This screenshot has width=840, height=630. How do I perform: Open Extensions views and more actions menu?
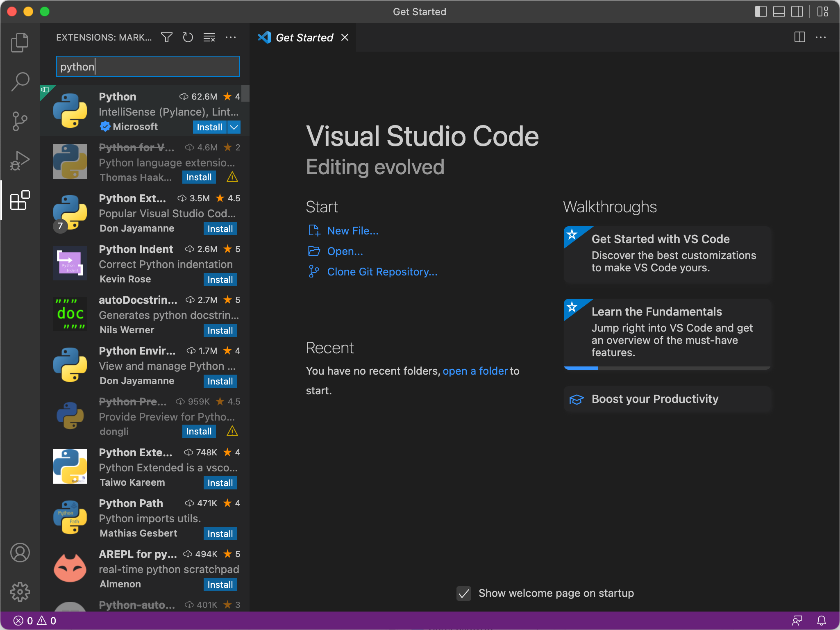point(231,38)
